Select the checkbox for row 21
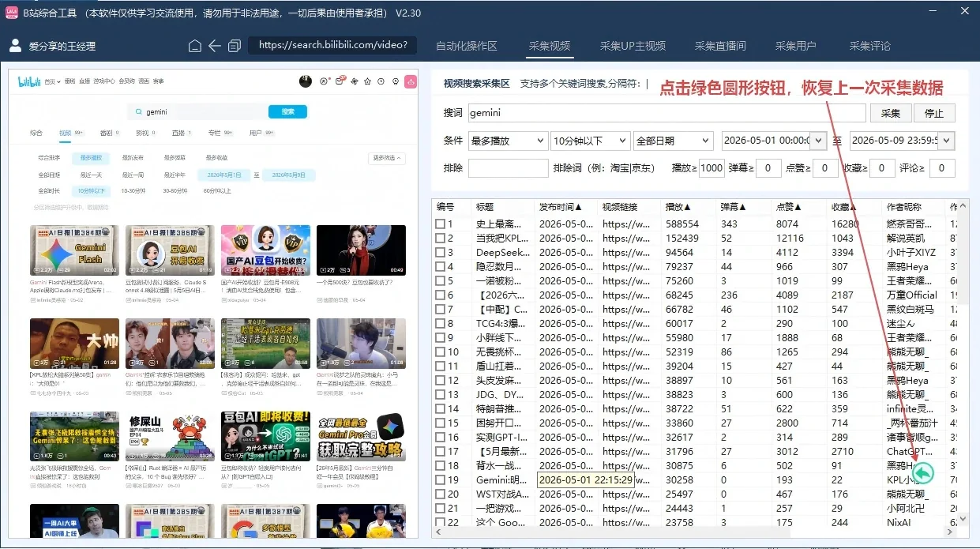 pyautogui.click(x=440, y=509)
